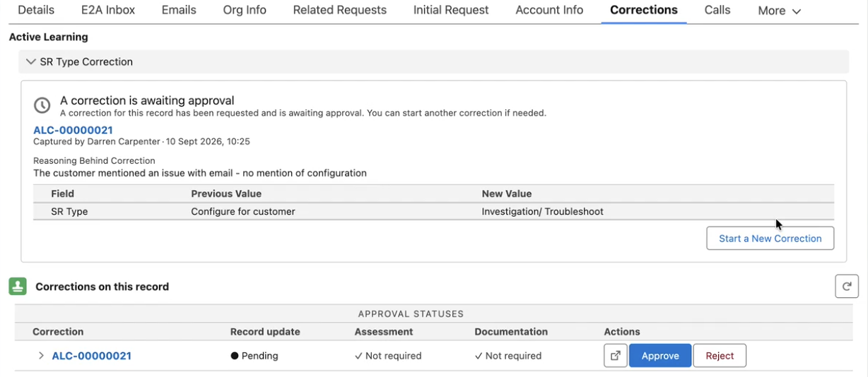Approve the ALC-00000021 correction
The height and width of the screenshot is (377, 868).
[660, 356]
